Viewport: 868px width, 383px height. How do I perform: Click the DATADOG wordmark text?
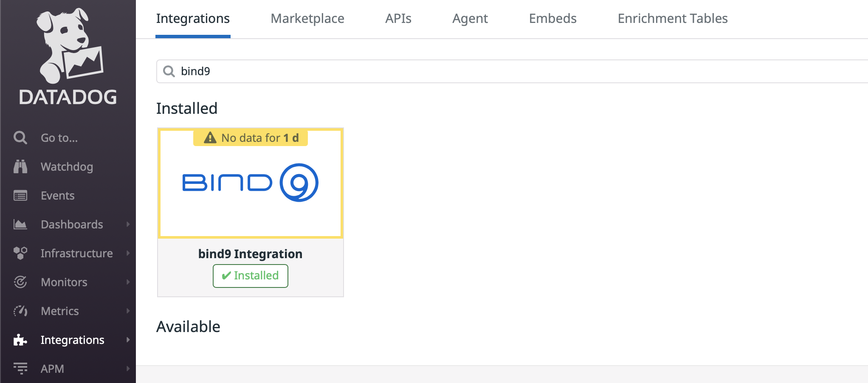(x=68, y=97)
